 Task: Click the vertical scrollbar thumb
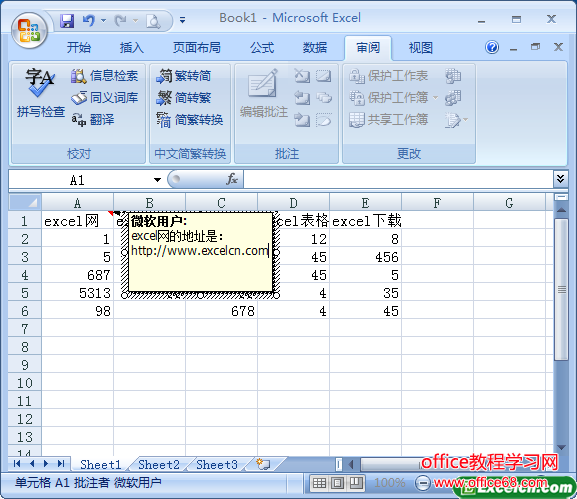click(x=561, y=290)
